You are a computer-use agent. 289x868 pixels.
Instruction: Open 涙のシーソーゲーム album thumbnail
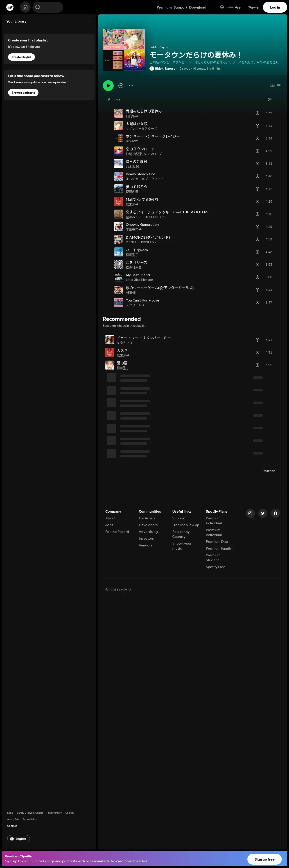[118, 290]
